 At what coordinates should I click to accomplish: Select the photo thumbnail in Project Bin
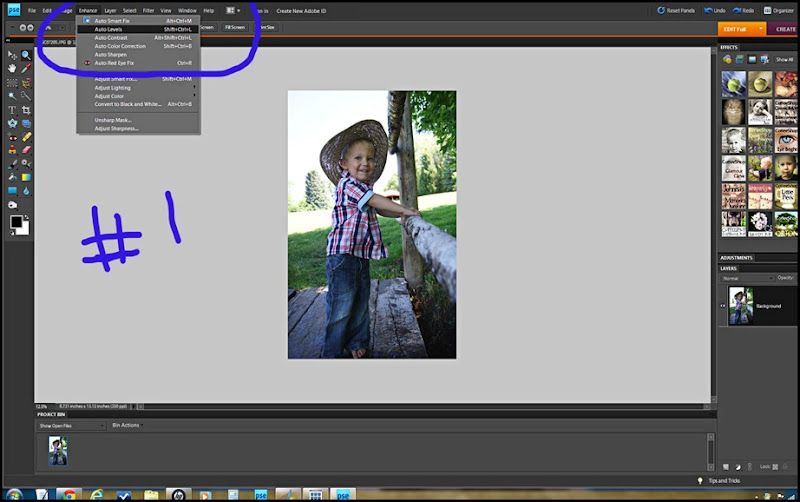coord(57,450)
